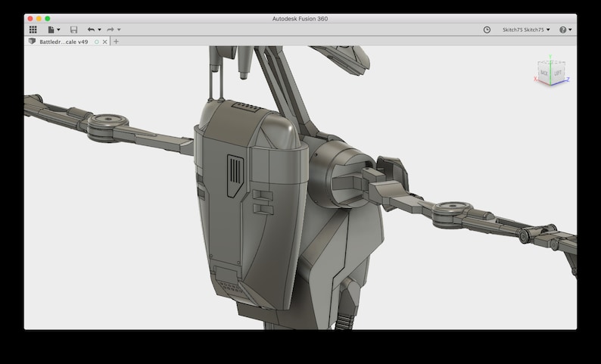Select the LEFT face on the ViewCube
Screen dimensions: 601x364
coord(558,72)
